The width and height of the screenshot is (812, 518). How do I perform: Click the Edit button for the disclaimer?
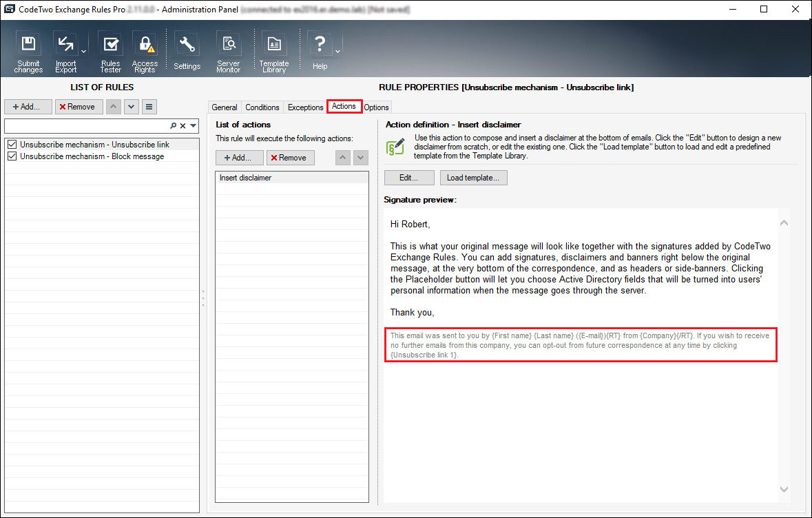tap(409, 177)
